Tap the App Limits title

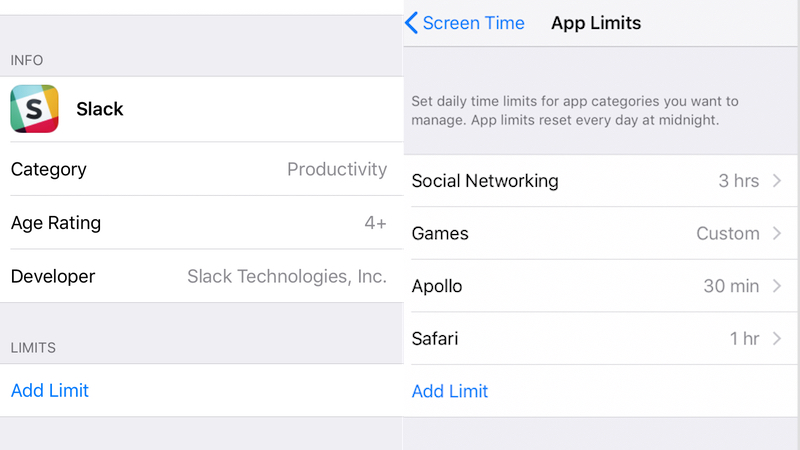coord(596,23)
